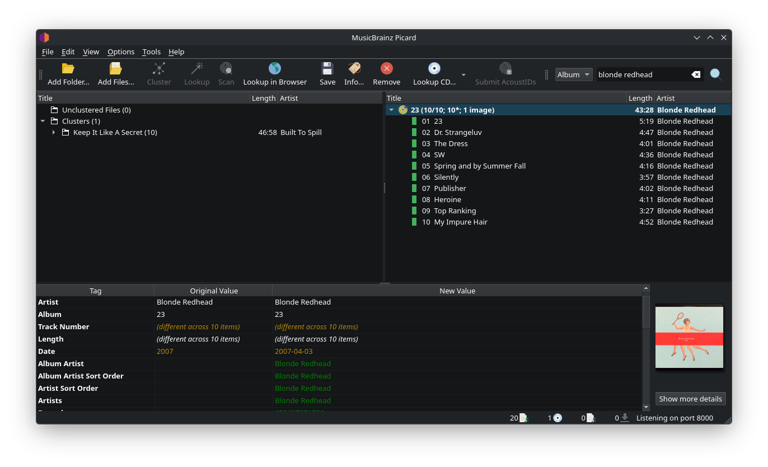Click the Artist Sort Order tag label
The height and width of the screenshot is (467, 768).
[68, 388]
